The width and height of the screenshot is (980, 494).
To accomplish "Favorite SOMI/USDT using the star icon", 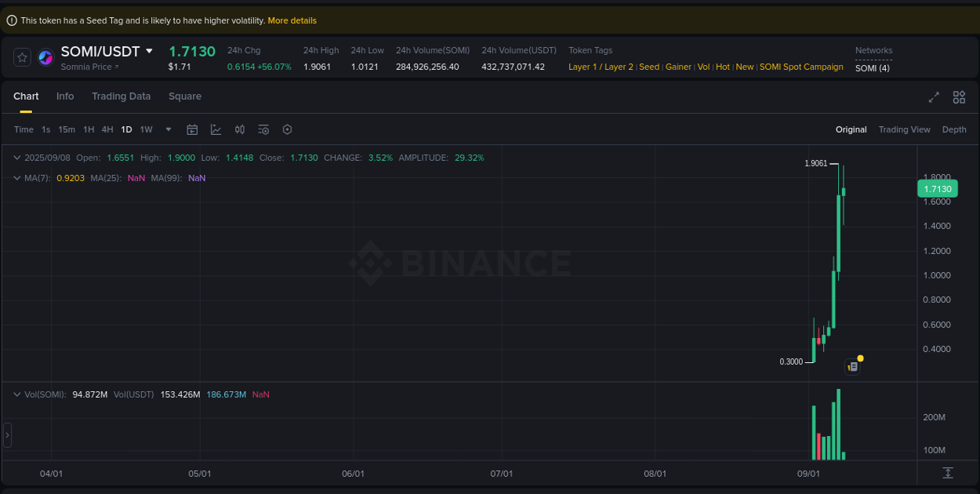I will [21, 57].
